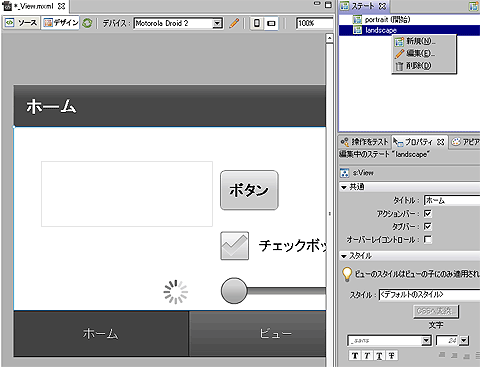Close the プロパティ tab
The image size is (480, 367).
pyautogui.click(x=441, y=142)
